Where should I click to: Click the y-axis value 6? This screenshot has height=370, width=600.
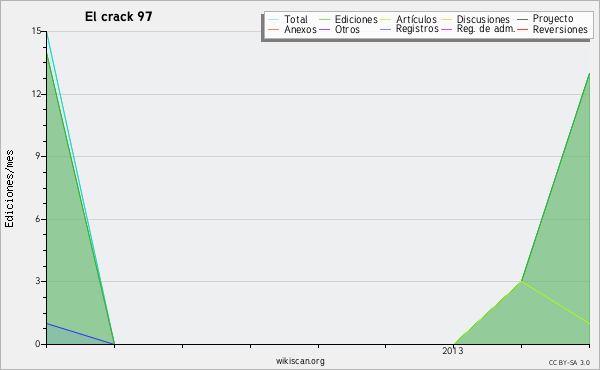click(x=38, y=219)
